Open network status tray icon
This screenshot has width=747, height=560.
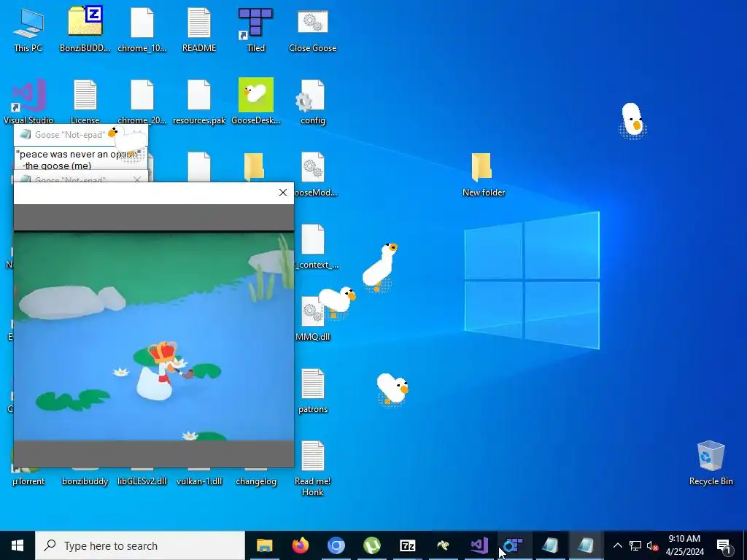(635, 545)
